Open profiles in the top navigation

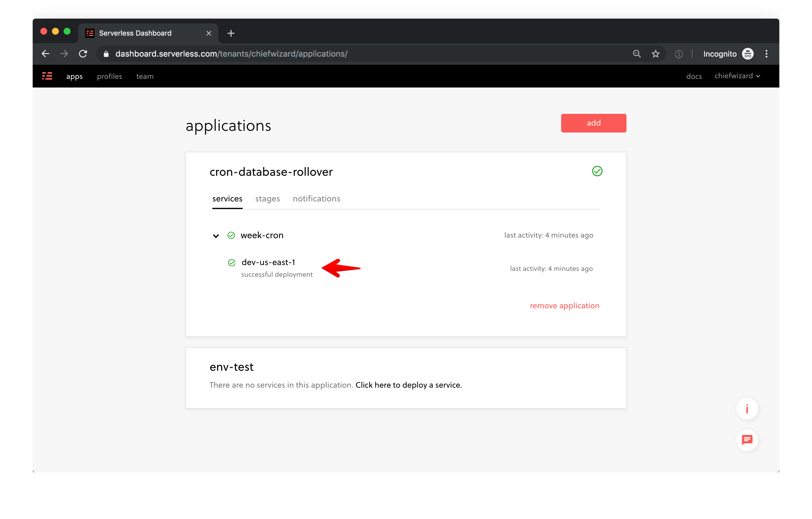click(110, 76)
